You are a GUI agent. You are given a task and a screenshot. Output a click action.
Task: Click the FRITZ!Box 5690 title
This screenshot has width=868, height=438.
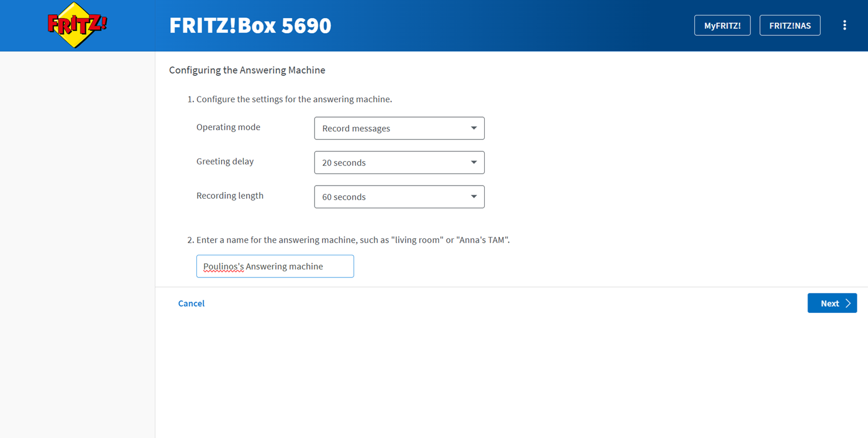point(250,26)
